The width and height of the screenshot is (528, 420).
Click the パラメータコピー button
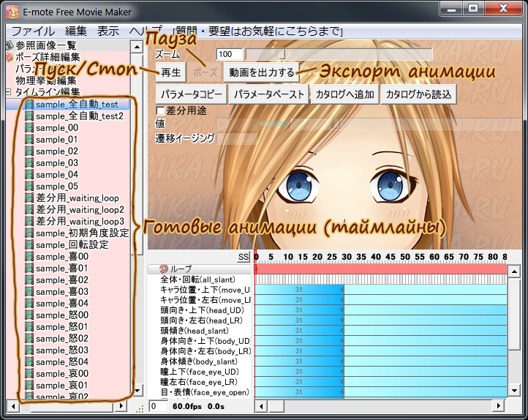coord(192,94)
